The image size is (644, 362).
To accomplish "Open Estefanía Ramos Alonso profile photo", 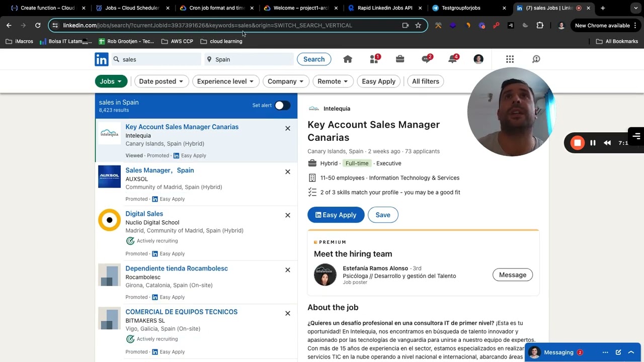I will pyautogui.click(x=325, y=275).
